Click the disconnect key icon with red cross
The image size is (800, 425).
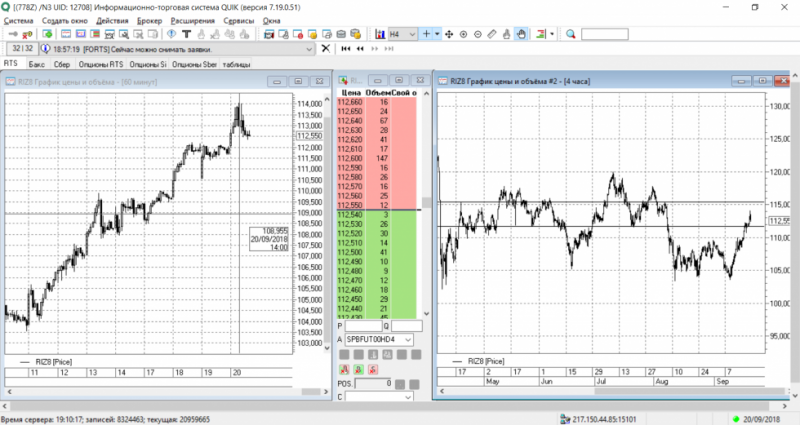tap(27, 34)
